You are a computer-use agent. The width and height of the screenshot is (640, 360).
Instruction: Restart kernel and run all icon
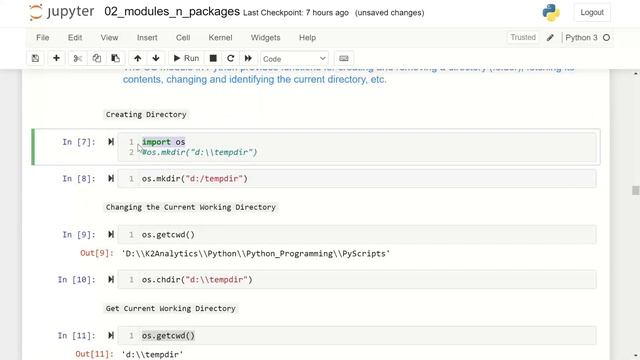coord(248,58)
